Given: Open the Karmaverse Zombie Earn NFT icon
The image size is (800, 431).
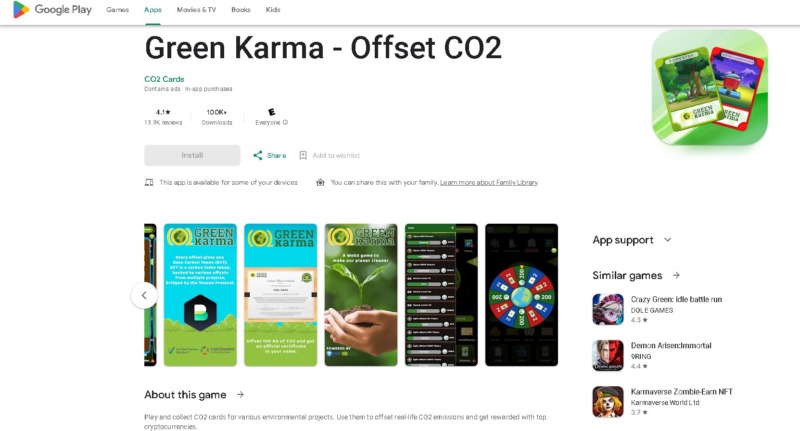Looking at the screenshot, I should pyautogui.click(x=608, y=401).
